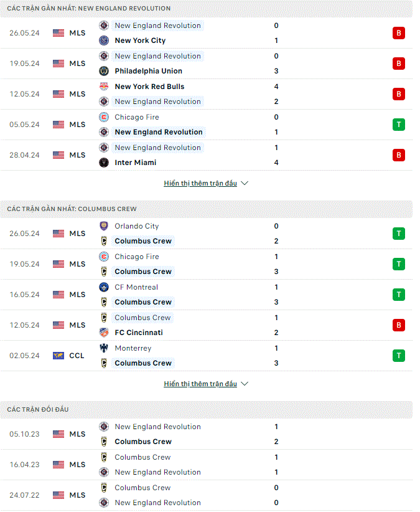Viewport: 420px width, 512px height.
Task: Expand more New England Revolution matches chevron
Action: coord(245,183)
